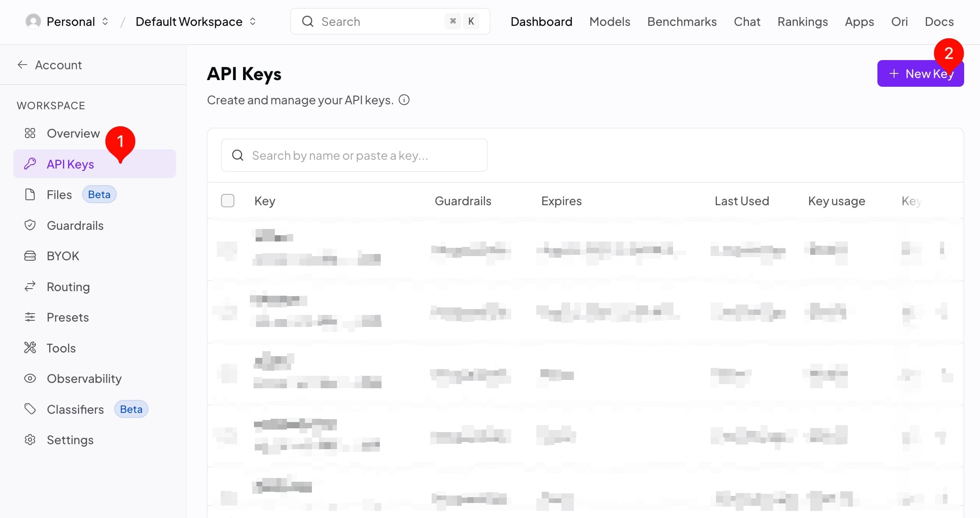Click the Observability eye icon
Screen dimensions: 980x518
(x=30, y=378)
